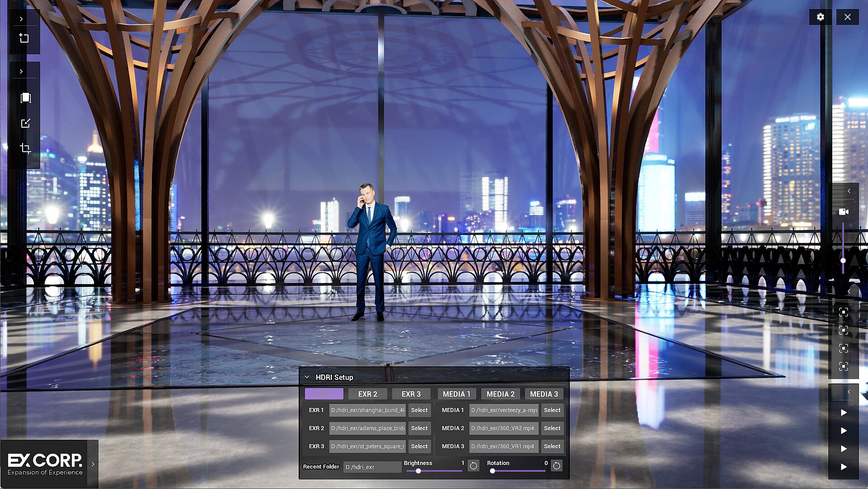Select the second focus frame preset icon
Image resolution: width=868 pixels, height=489 pixels.
[844, 330]
